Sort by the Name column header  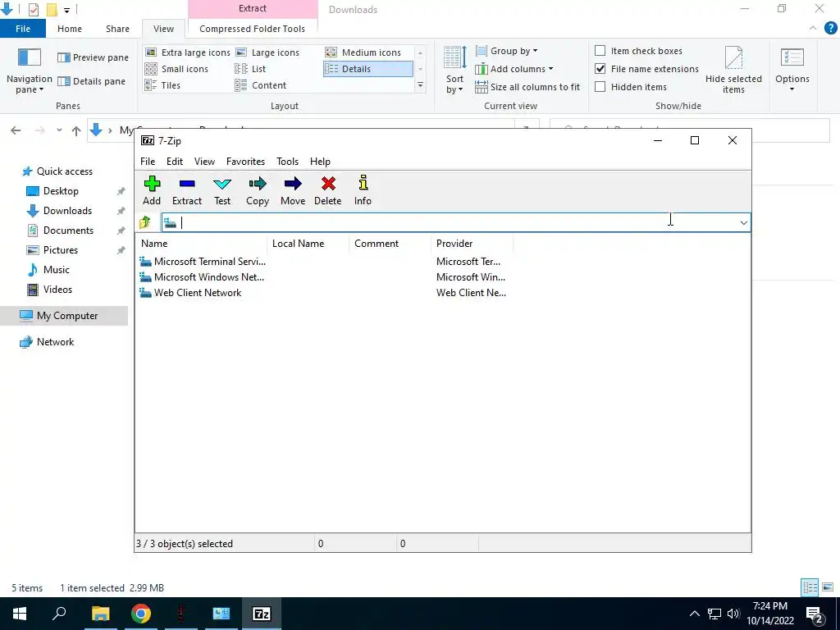tap(201, 244)
